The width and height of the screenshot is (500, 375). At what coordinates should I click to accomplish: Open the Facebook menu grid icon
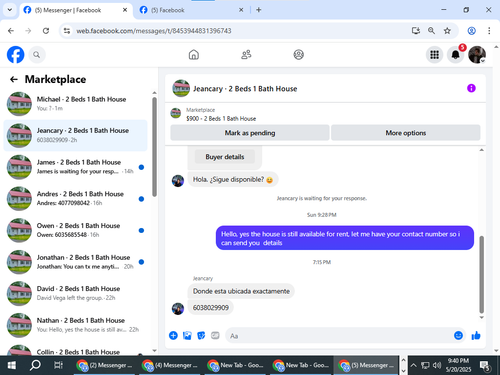point(434,55)
